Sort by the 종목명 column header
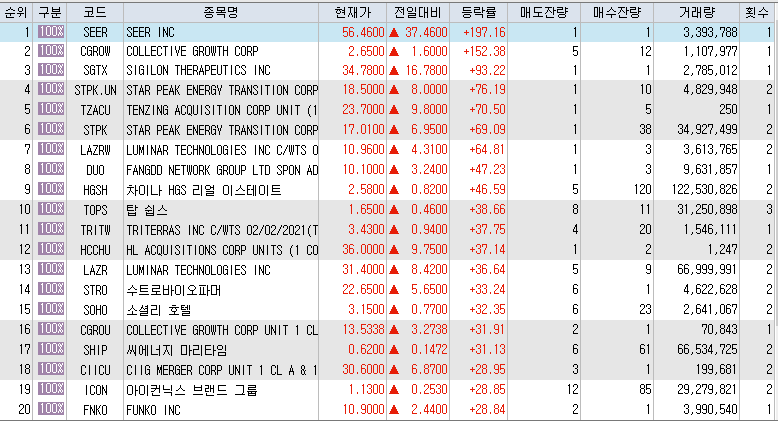This screenshot has width=778, height=421. [x=221, y=12]
